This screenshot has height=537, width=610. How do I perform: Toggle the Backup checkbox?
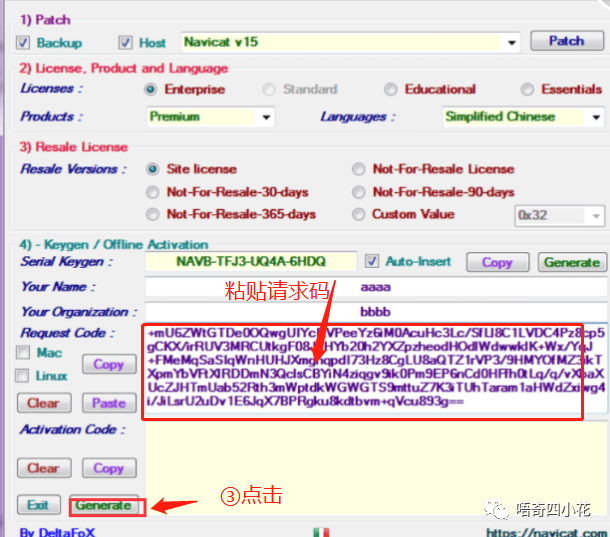[x=23, y=42]
